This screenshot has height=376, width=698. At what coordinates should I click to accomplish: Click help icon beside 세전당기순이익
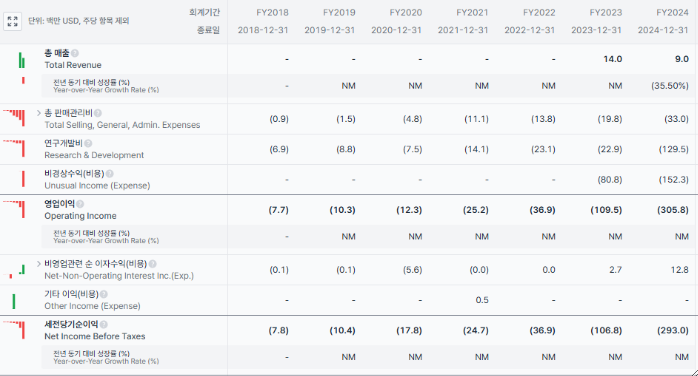(104, 325)
